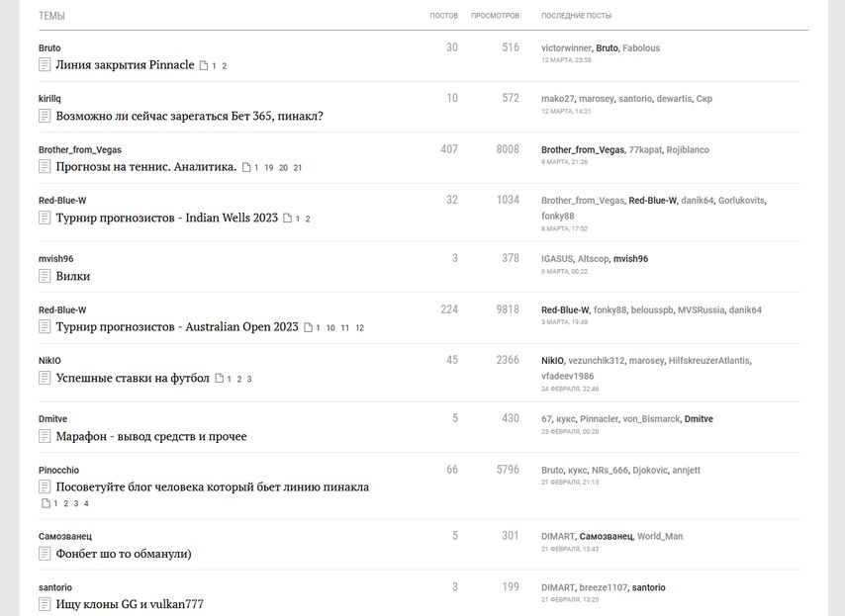Click the Просмотров column header
This screenshot has width=845, height=616.
tap(495, 16)
